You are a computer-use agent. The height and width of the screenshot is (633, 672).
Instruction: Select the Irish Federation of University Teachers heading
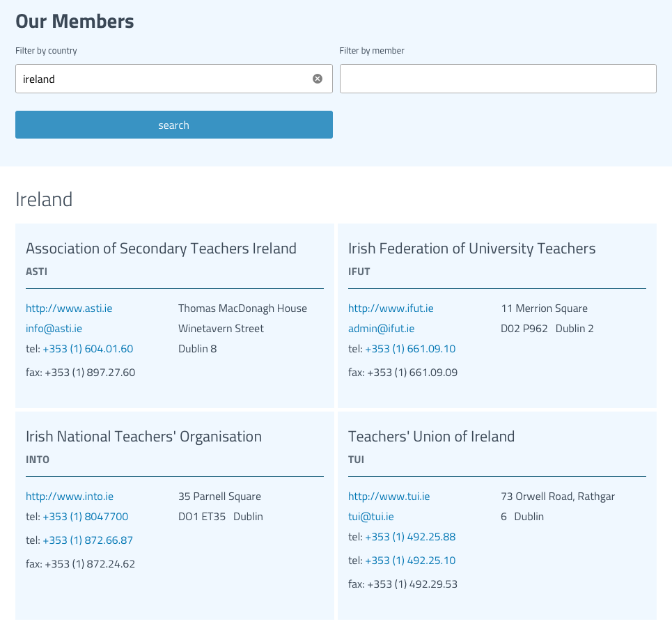click(x=472, y=249)
